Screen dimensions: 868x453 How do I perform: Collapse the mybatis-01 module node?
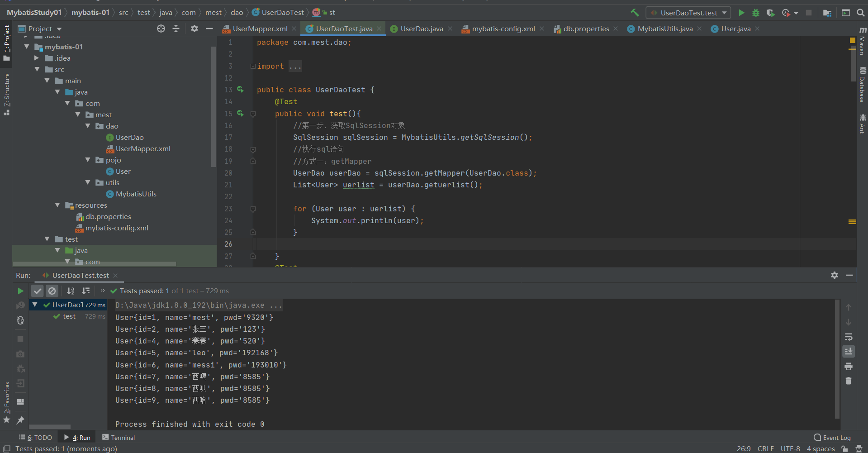coord(27,47)
